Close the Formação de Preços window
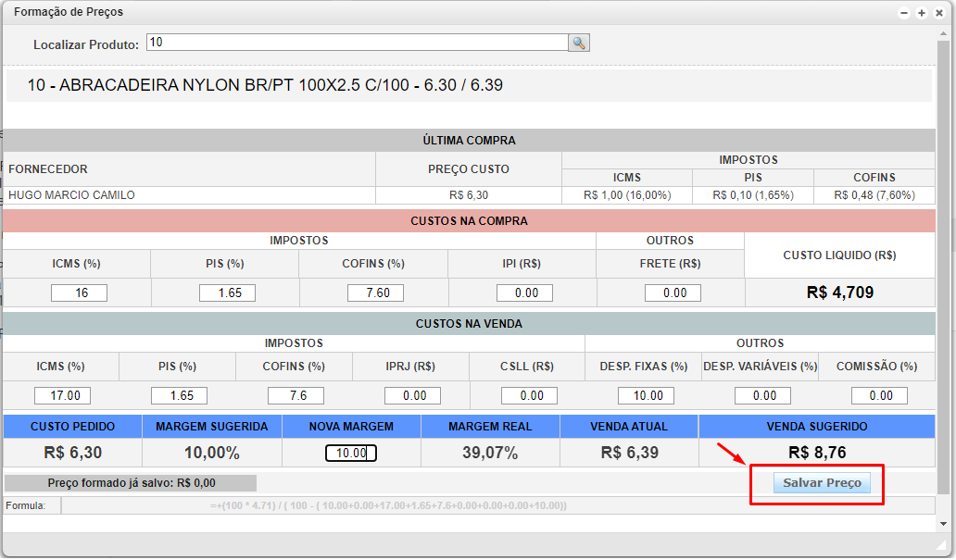 pos(939,13)
